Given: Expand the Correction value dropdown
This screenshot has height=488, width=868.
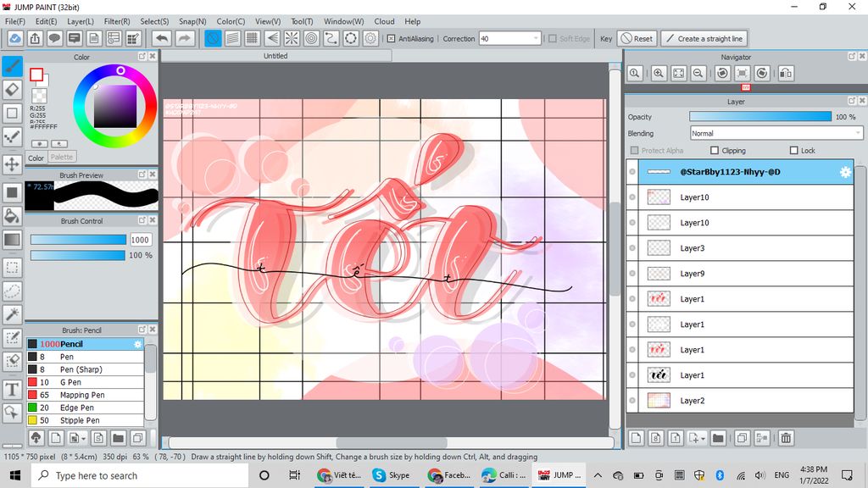Looking at the screenshot, I should coord(536,38).
